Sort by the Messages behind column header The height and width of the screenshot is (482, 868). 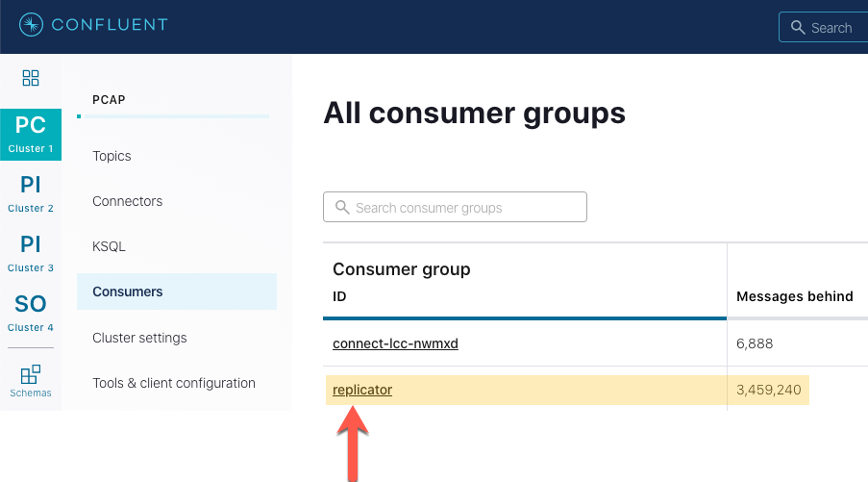click(794, 296)
